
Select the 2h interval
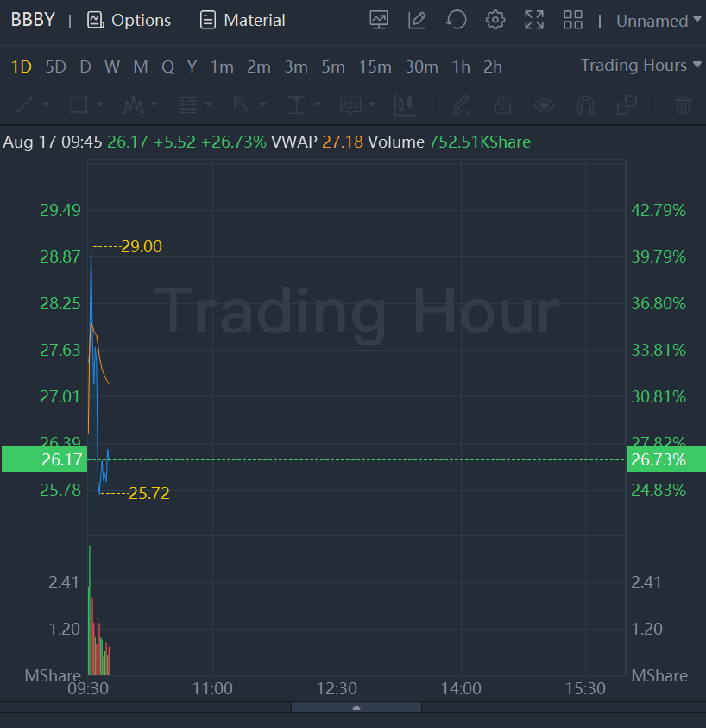493,66
